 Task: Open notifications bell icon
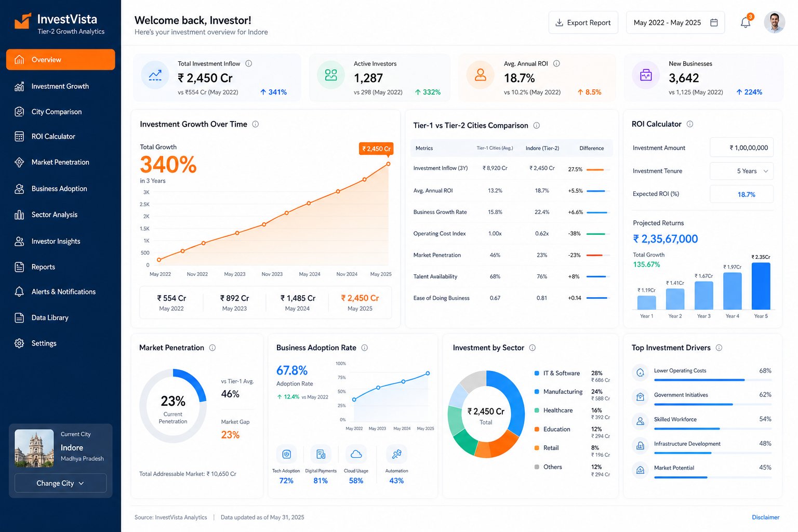pos(746,22)
